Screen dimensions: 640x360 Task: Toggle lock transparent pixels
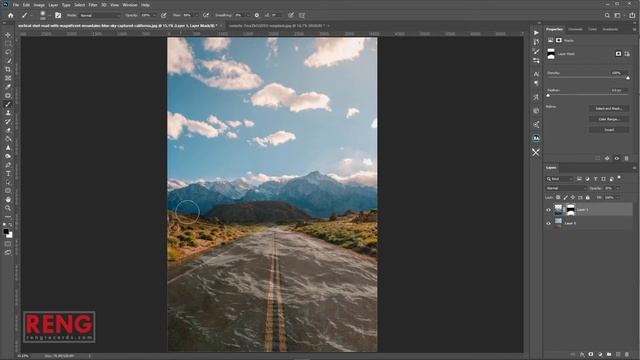pos(558,198)
